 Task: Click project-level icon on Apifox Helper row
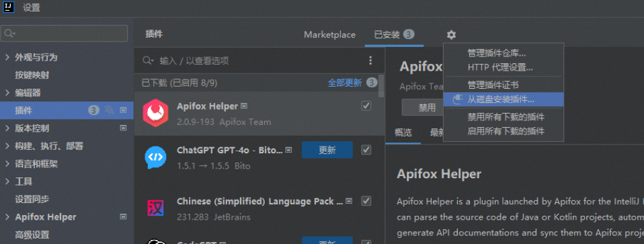[x=123, y=216]
